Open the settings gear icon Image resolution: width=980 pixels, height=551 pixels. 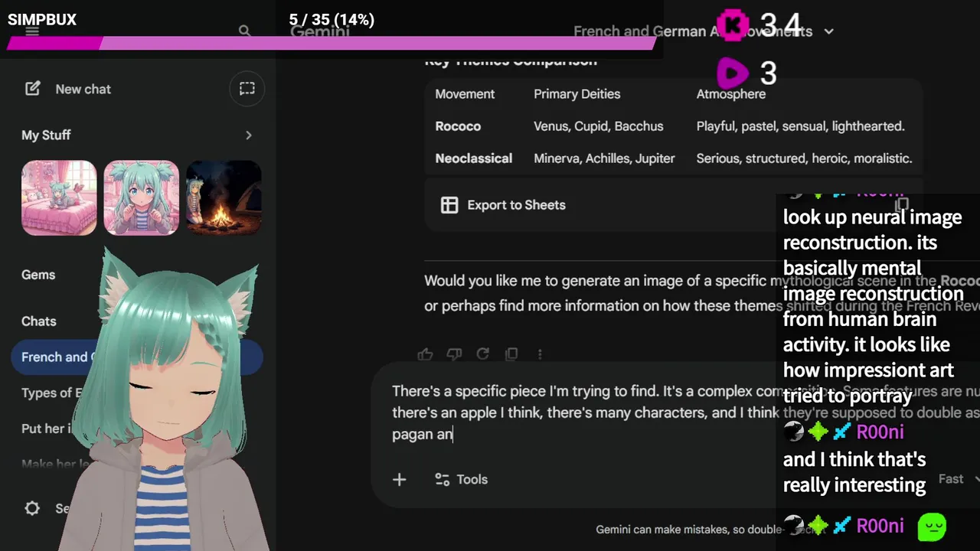coord(32,508)
